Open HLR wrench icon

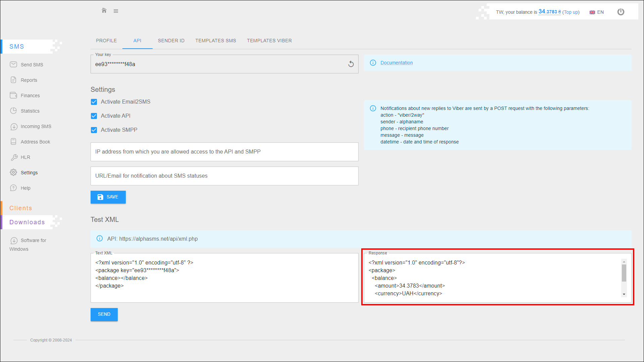tap(13, 157)
